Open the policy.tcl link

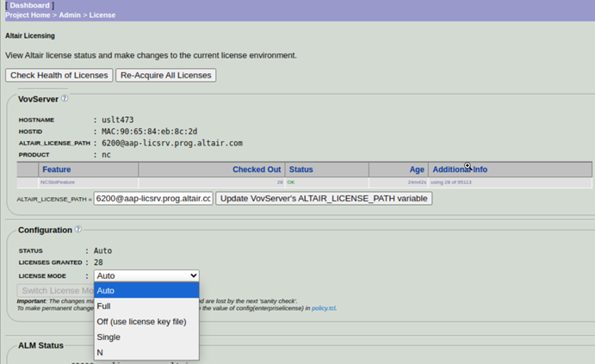point(323,308)
